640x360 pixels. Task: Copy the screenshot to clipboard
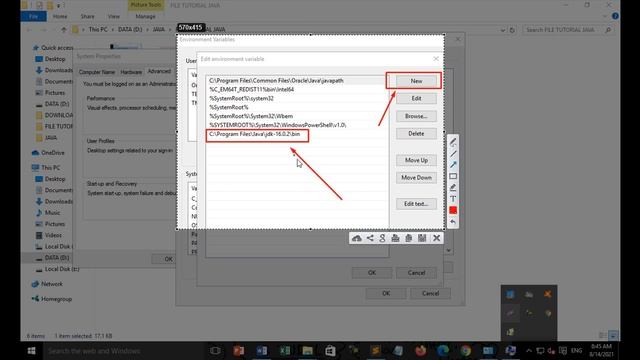pos(409,238)
